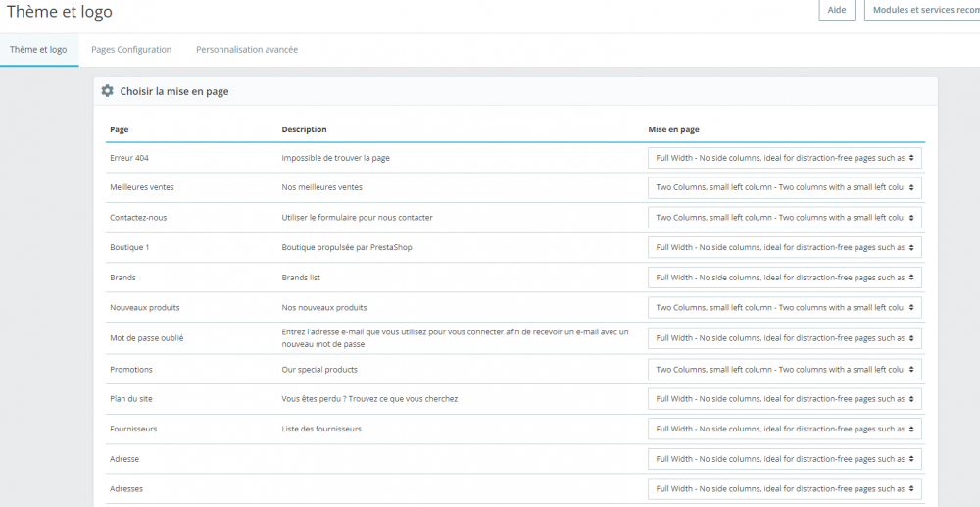Click description Liste des fournisseurs
The width and height of the screenshot is (980, 507).
pos(321,429)
